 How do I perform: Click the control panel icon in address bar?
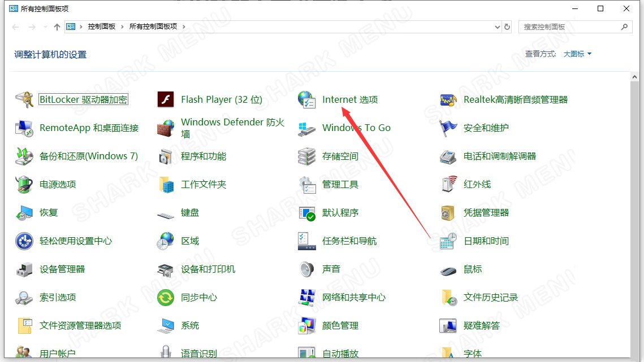click(x=71, y=27)
